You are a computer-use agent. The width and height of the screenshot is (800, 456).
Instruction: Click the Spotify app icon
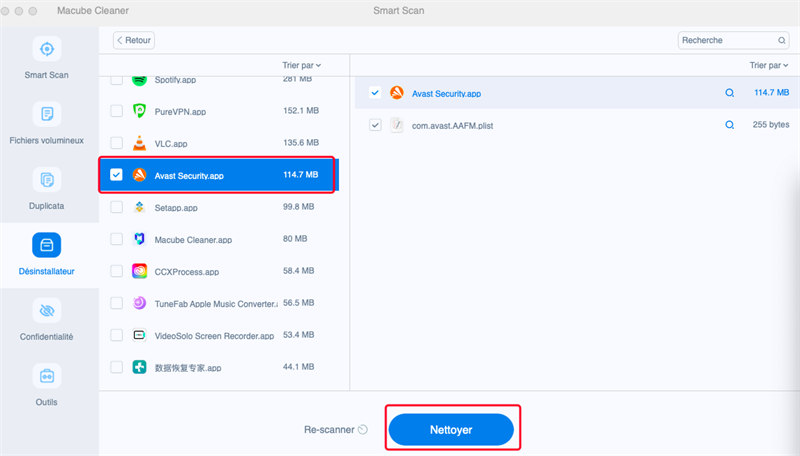click(x=139, y=80)
